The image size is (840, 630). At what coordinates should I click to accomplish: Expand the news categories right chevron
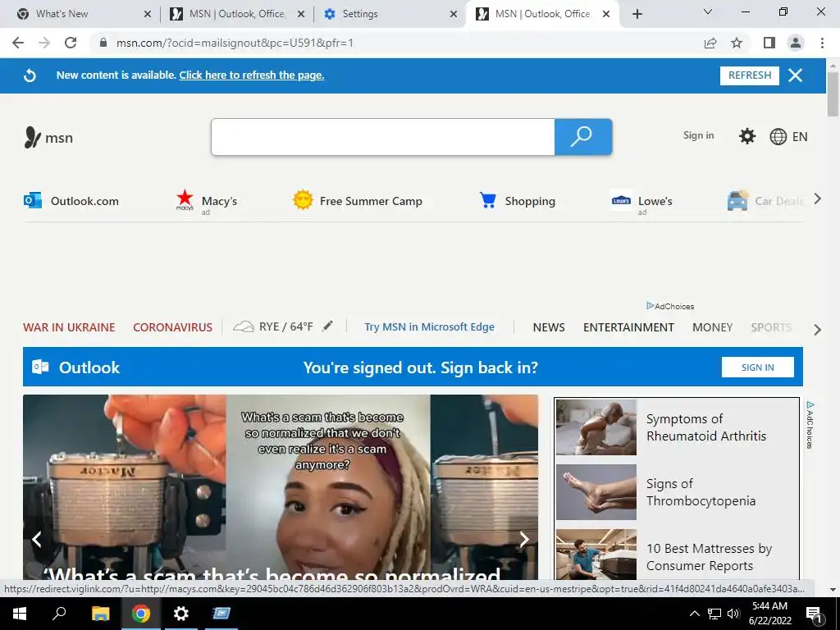pos(818,330)
